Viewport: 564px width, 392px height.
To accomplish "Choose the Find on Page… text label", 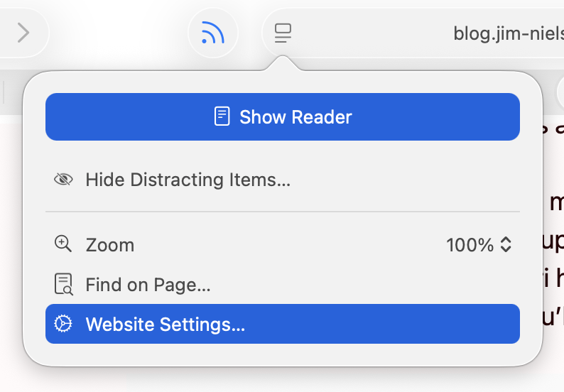I will (148, 285).
